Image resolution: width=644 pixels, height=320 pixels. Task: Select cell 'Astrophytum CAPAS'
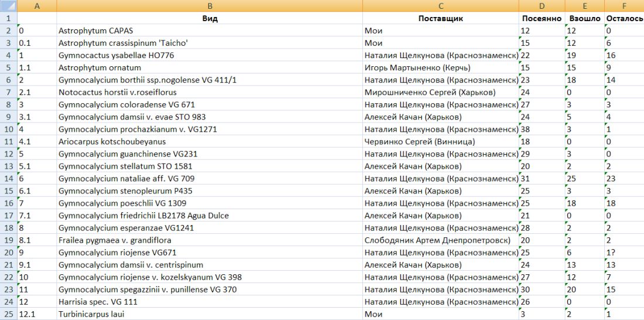click(x=210, y=30)
